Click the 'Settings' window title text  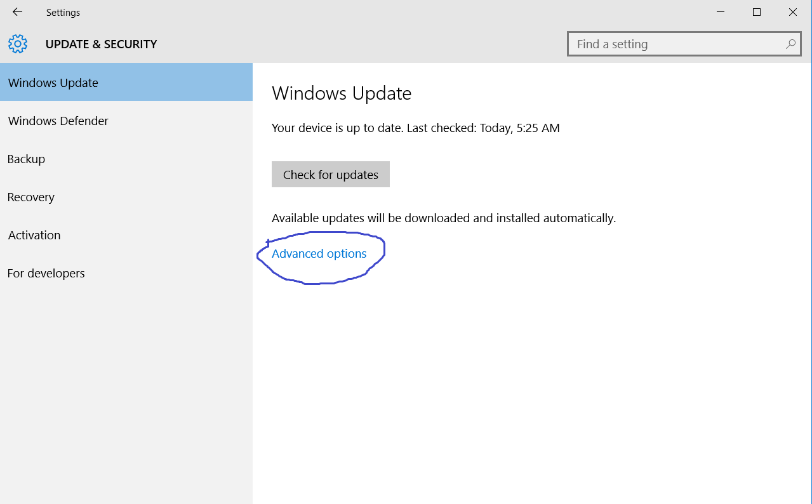click(x=63, y=12)
